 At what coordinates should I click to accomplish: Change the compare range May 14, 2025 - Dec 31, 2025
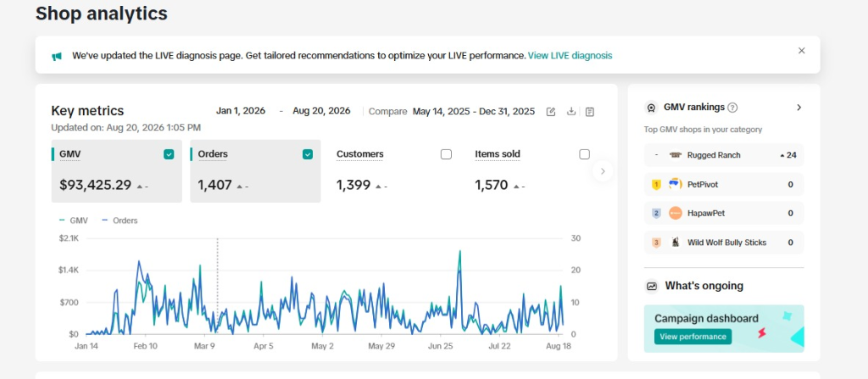pyautogui.click(x=474, y=111)
